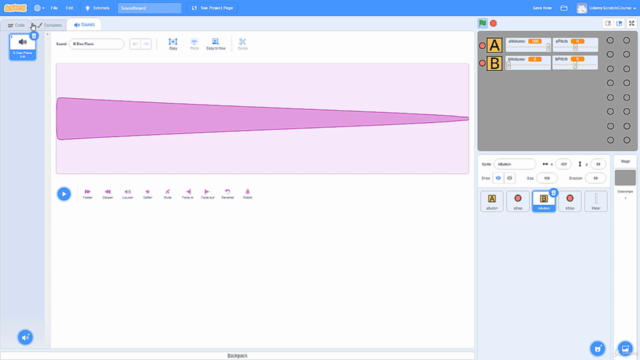640x360 pixels.
Task: Edit the sprite x position field
Action: [x=563, y=164]
